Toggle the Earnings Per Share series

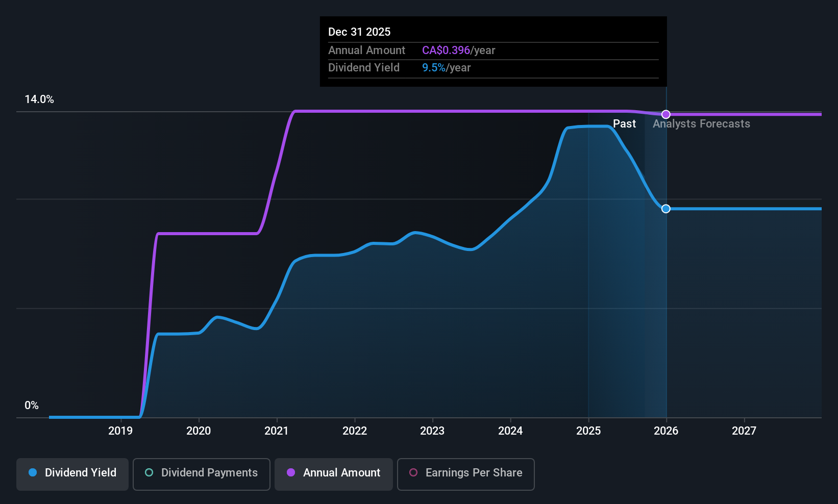click(x=465, y=473)
